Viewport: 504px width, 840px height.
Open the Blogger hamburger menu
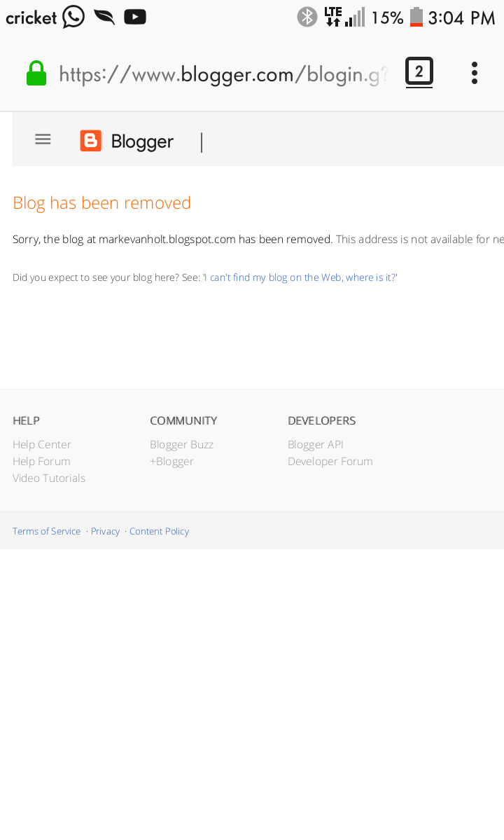click(x=43, y=140)
